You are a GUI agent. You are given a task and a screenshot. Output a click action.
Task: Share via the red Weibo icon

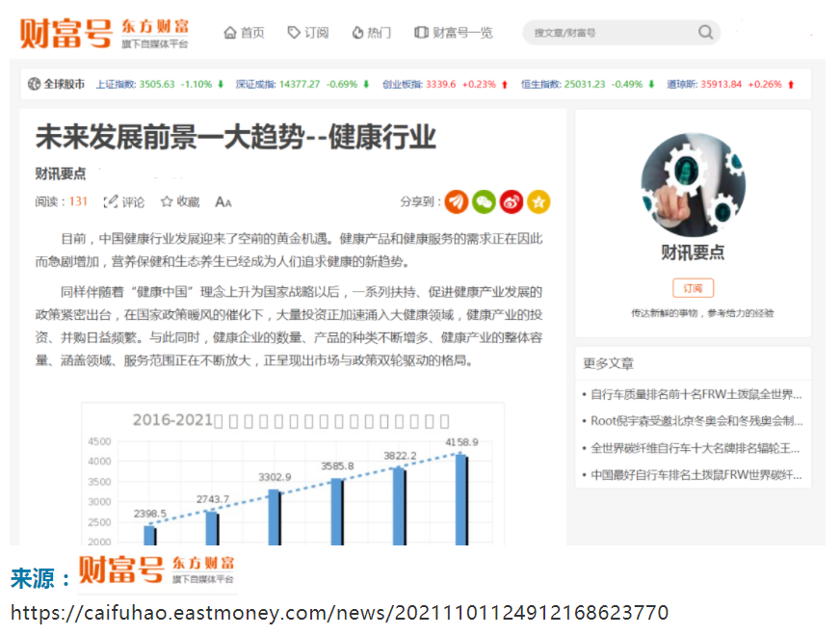click(x=512, y=202)
